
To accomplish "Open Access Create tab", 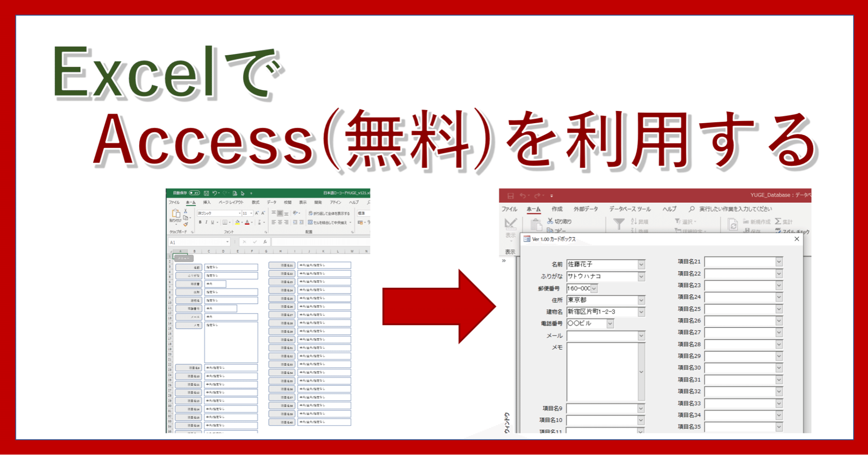I will click(557, 209).
